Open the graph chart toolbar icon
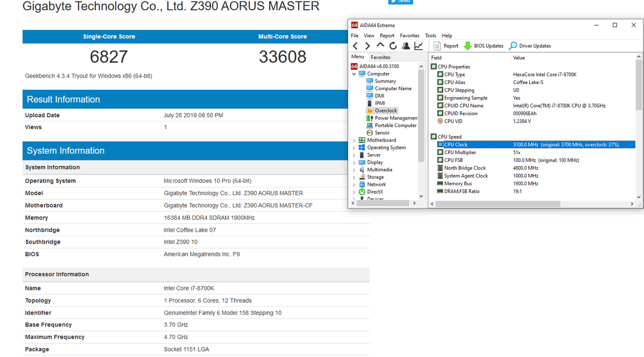 (419, 46)
